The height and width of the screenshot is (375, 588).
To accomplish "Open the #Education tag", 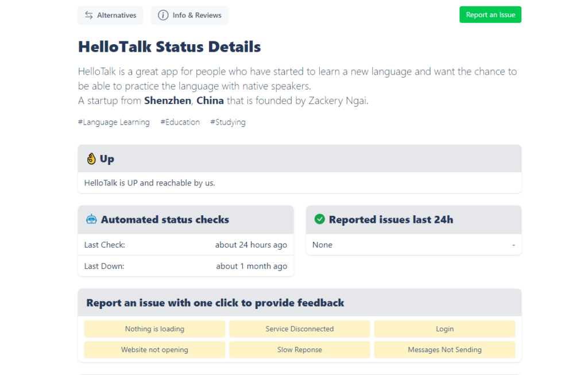I will coord(180,122).
